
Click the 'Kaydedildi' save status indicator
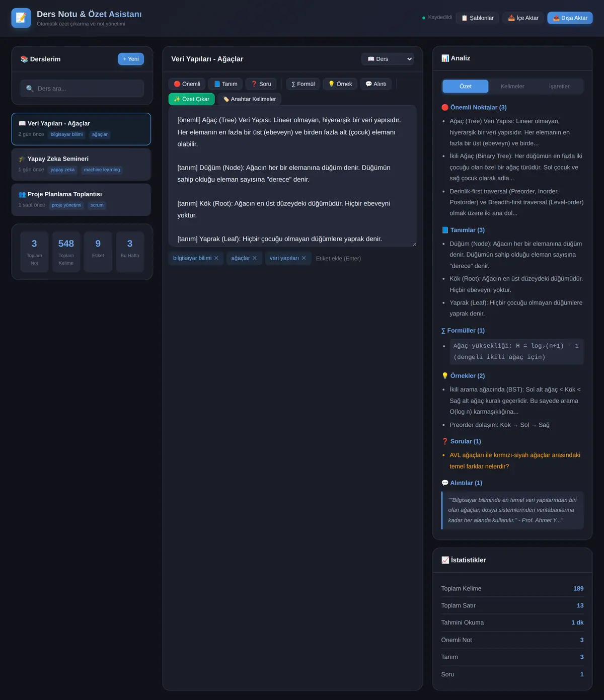click(x=437, y=18)
